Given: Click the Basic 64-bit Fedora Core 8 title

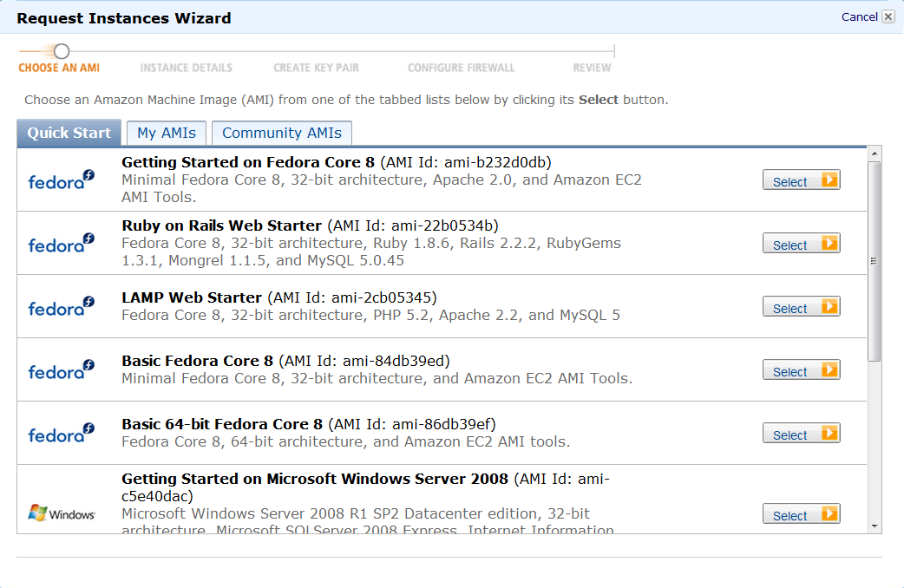Looking at the screenshot, I should pos(222,425).
